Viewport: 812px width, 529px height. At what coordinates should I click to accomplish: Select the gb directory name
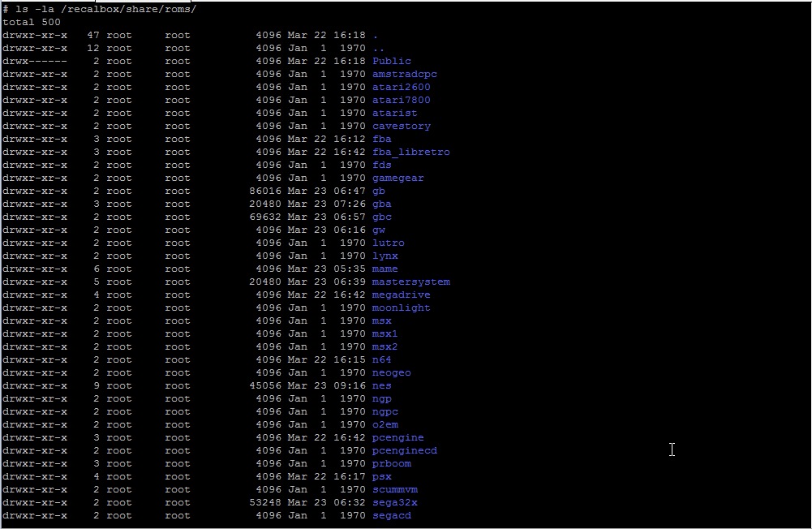coord(379,191)
